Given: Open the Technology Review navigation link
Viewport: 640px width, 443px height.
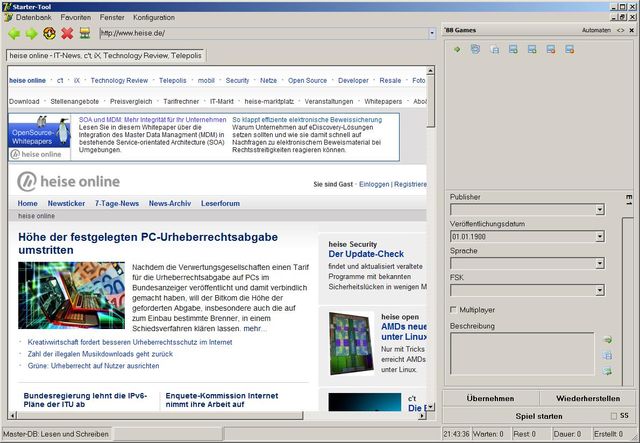Looking at the screenshot, I should click(119, 80).
